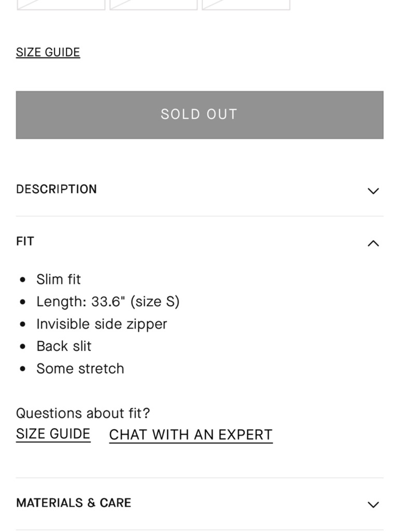Click the MATERIALS & CARE section header
The height and width of the screenshot is (532, 399).
[74, 503]
